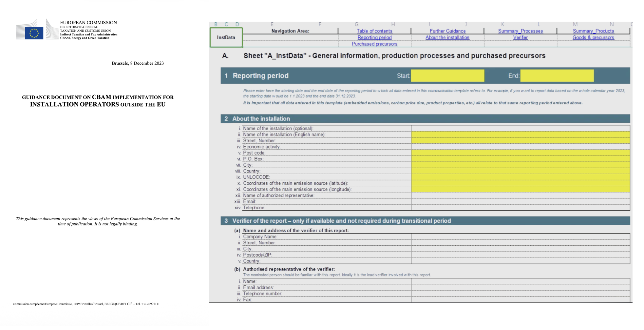This screenshot has height=330, width=644.
Task: Click the installation Email input cell
Action: [x=520, y=201]
